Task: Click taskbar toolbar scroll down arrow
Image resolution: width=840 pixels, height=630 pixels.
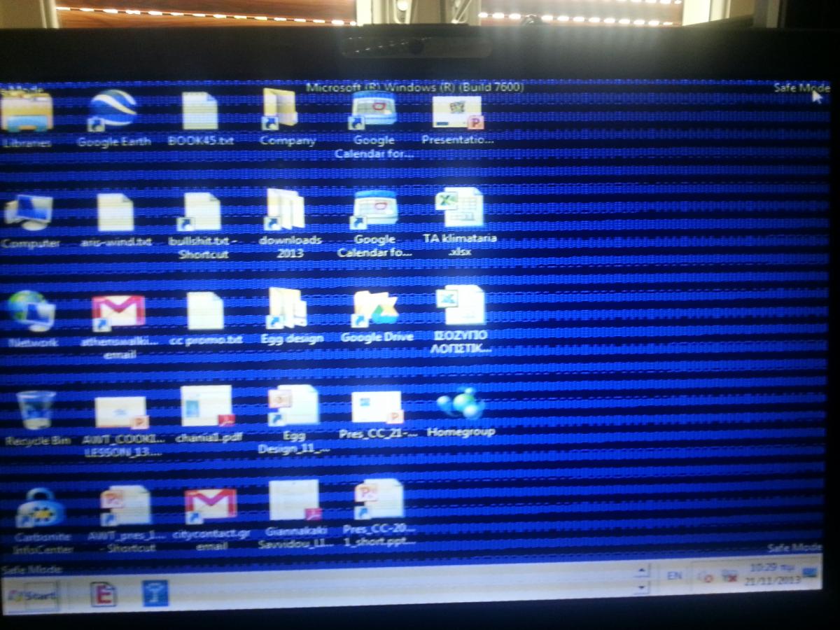Action: pos(642,589)
